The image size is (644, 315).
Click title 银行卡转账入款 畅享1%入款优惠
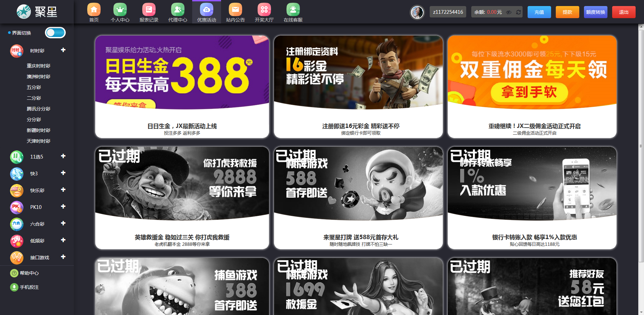pos(535,237)
